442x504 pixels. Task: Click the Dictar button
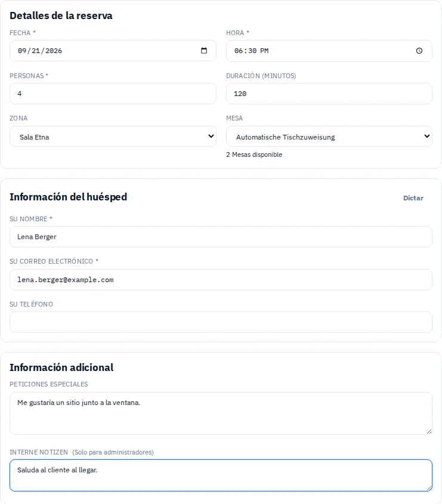click(413, 198)
